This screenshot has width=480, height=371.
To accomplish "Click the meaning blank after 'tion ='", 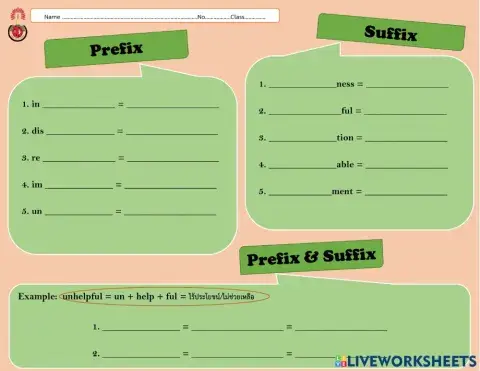I will (x=406, y=138).
